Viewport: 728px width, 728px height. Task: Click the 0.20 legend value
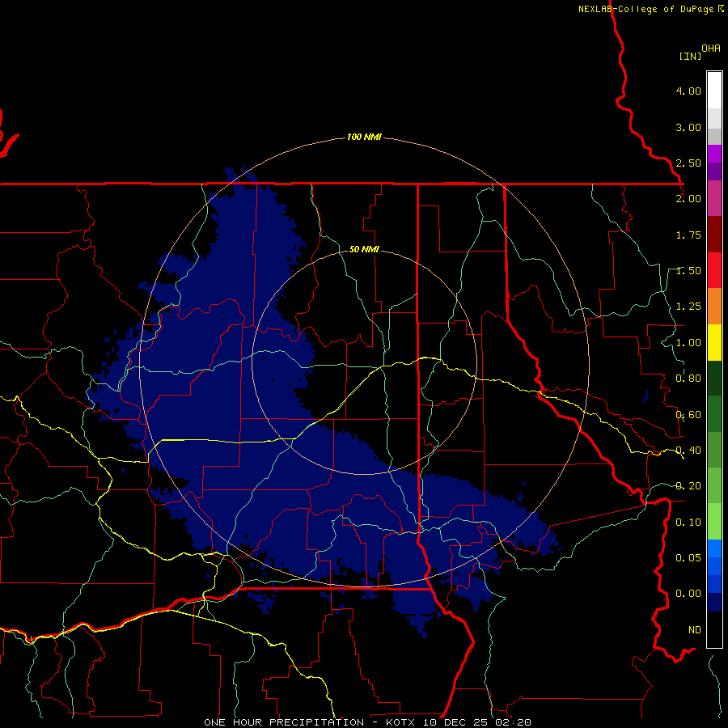tap(688, 486)
